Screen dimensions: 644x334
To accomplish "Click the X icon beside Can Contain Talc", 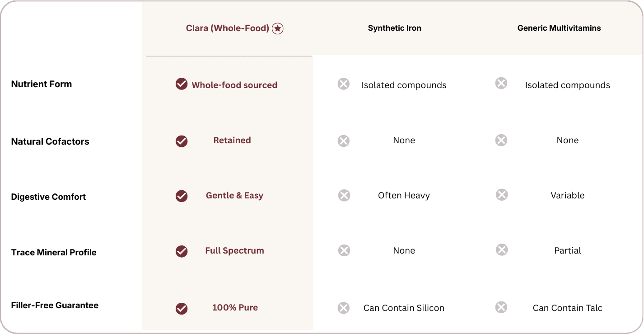I will [501, 307].
